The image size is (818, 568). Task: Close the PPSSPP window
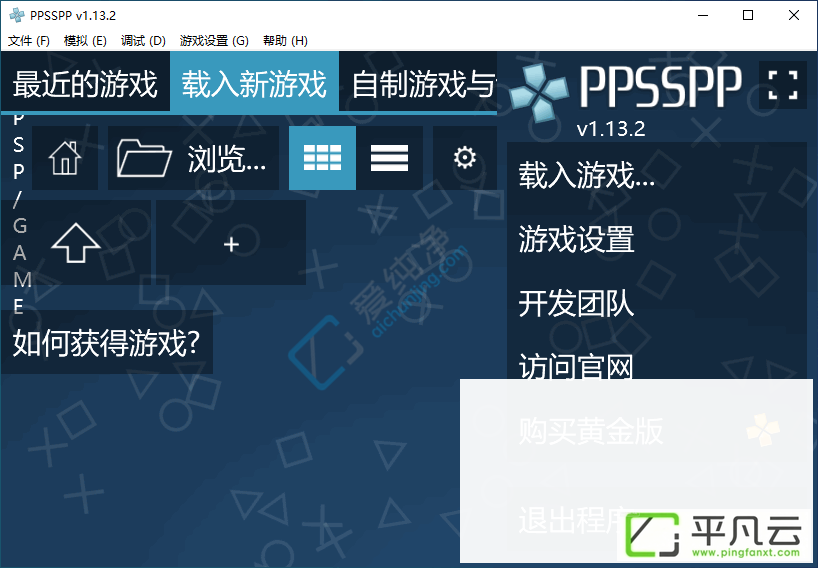(793, 16)
